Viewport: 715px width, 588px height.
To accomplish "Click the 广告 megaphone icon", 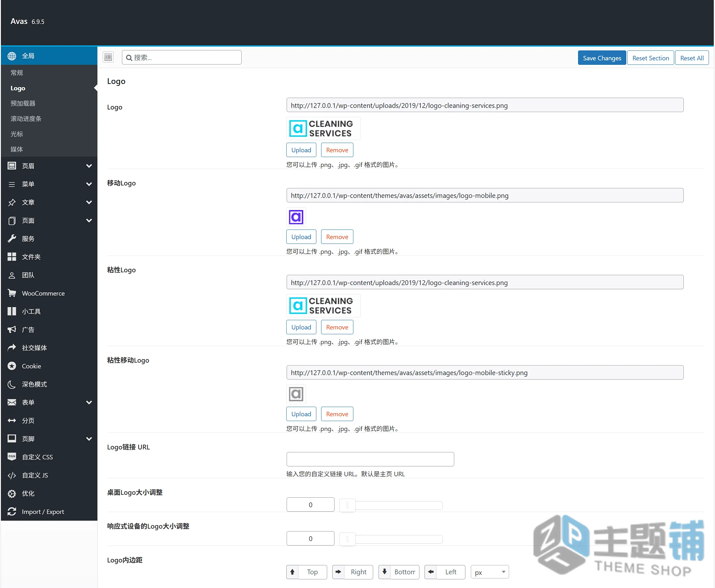I will pos(12,329).
